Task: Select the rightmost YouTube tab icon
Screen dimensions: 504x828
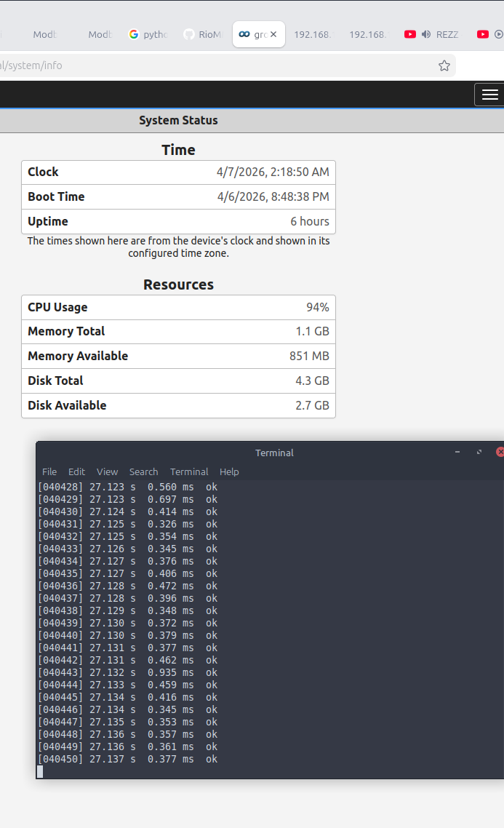Action: click(x=483, y=34)
